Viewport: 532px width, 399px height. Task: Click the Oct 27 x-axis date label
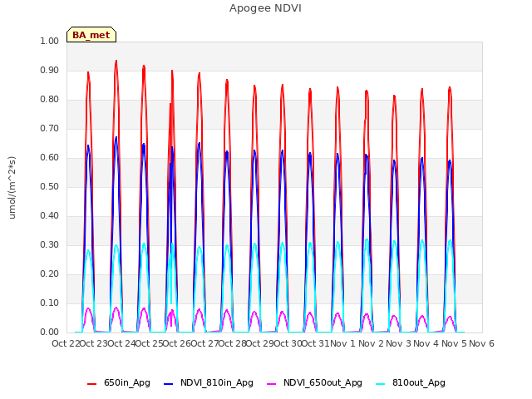204,343
